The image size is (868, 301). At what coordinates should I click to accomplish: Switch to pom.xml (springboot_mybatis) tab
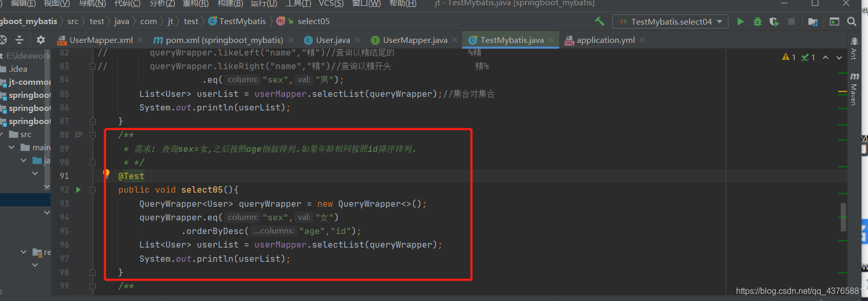tap(225, 40)
